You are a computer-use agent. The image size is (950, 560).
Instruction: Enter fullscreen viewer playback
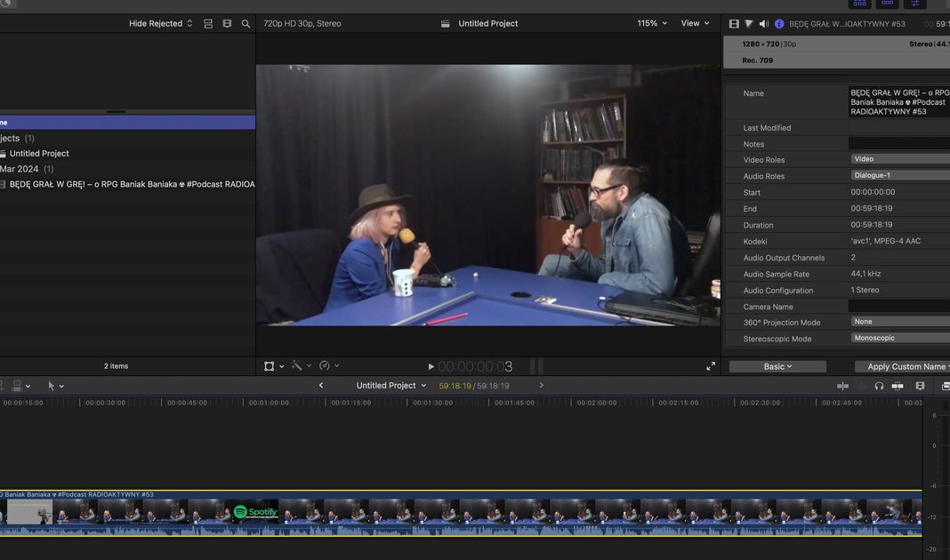click(x=711, y=366)
